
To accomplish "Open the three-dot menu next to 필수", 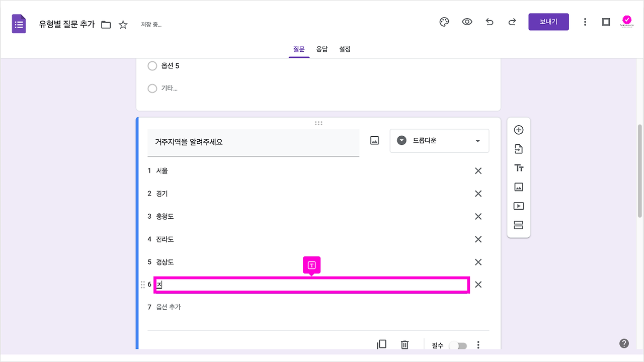I will (x=478, y=344).
